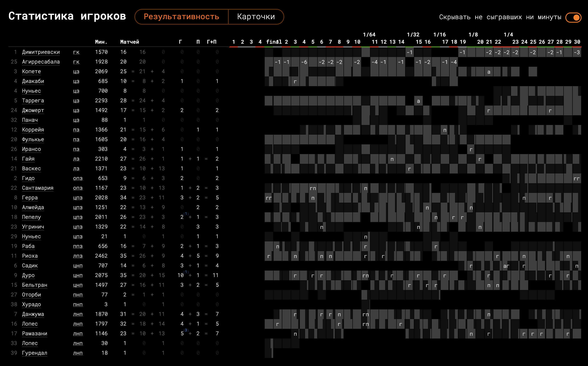Click position гк next to Димитриевски
The width and height of the screenshot is (588, 366).
click(76, 52)
